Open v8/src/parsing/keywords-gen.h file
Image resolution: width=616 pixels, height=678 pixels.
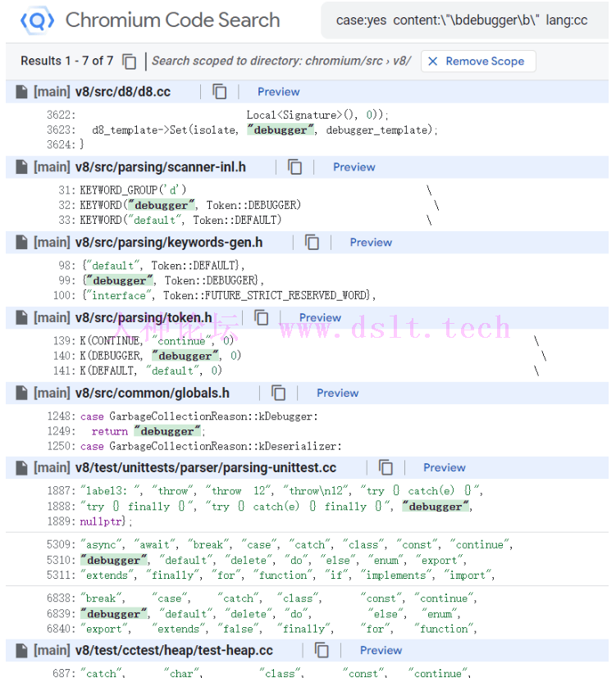pyautogui.click(x=169, y=242)
